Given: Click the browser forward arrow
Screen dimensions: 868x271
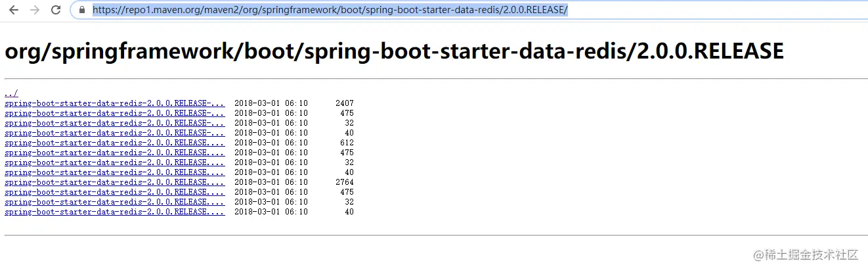Looking at the screenshot, I should [x=35, y=10].
